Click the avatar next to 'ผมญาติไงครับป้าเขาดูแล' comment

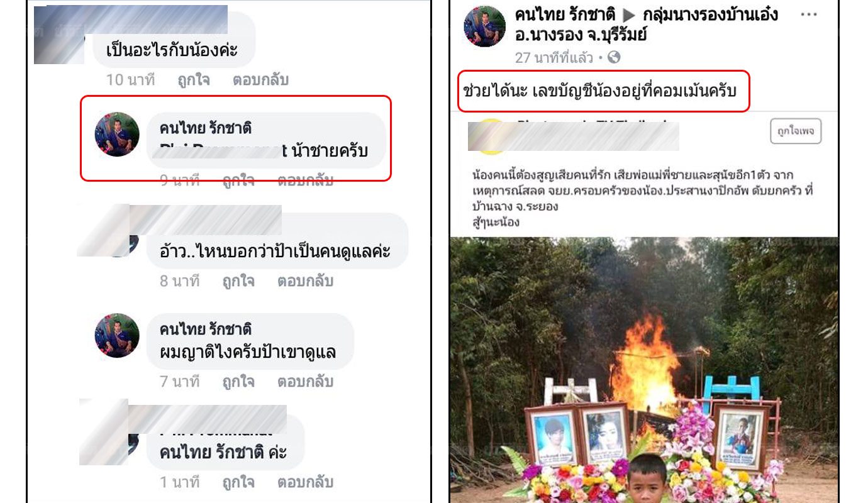click(117, 336)
